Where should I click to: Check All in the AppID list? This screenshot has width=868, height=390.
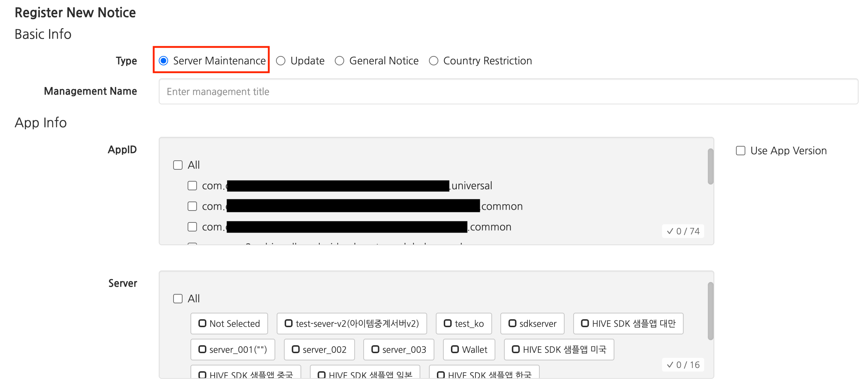tap(178, 165)
